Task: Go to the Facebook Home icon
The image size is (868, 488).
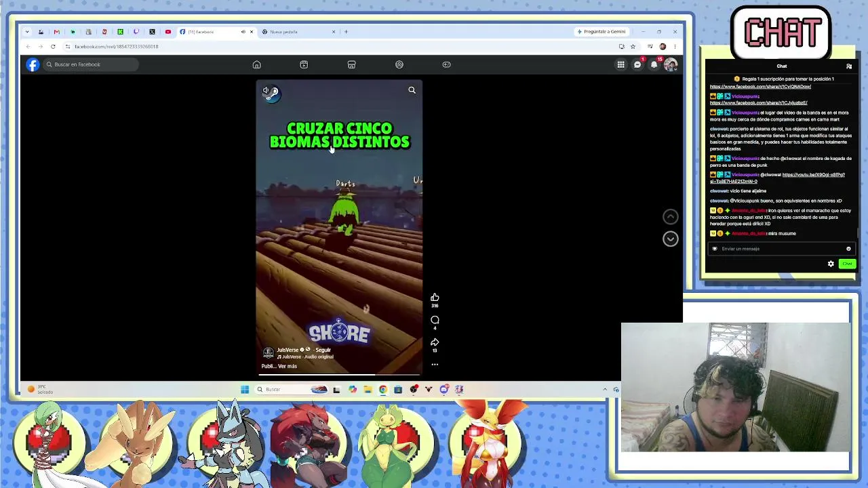Action: pos(256,64)
